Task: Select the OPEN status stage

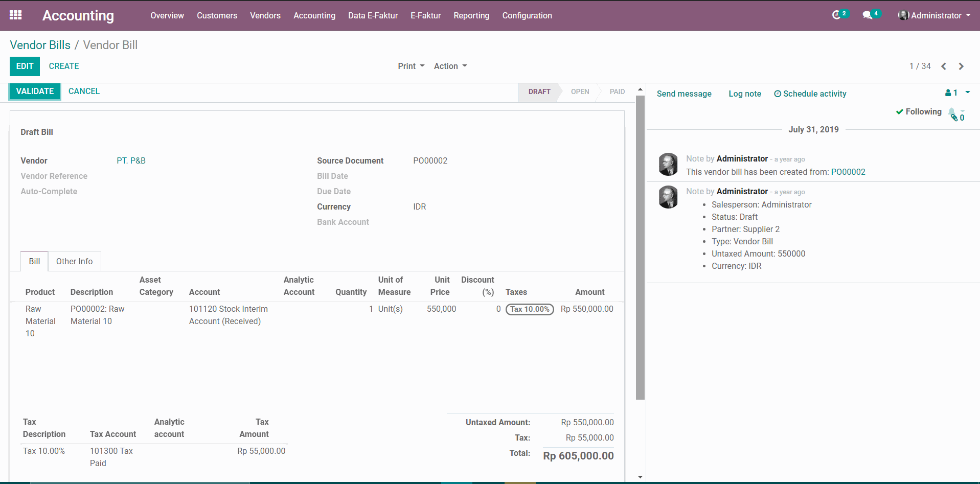Action: (580, 92)
